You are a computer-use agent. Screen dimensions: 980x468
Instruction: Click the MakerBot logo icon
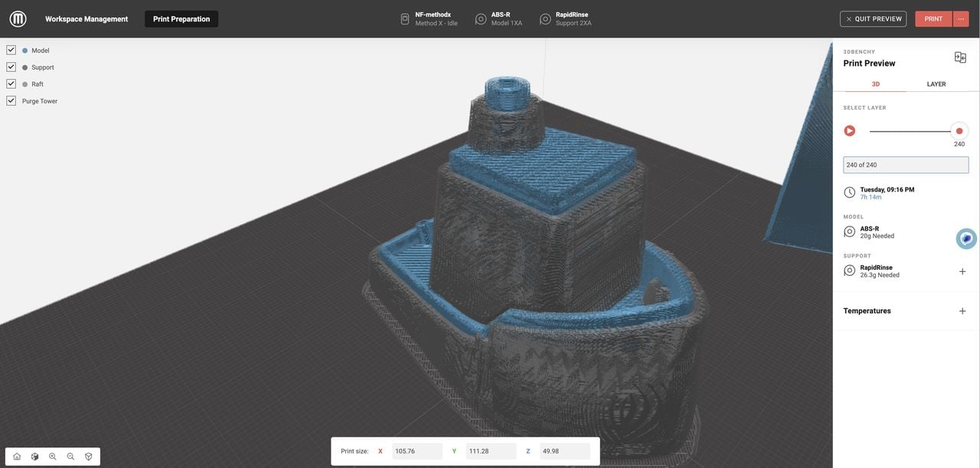click(18, 19)
